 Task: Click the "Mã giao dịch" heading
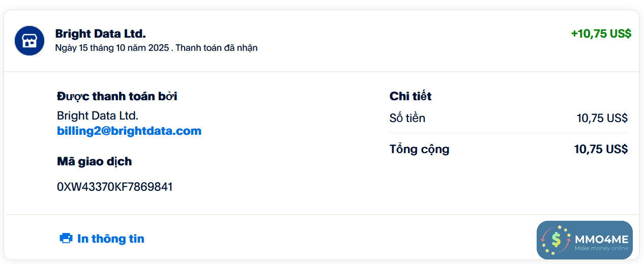[94, 161]
